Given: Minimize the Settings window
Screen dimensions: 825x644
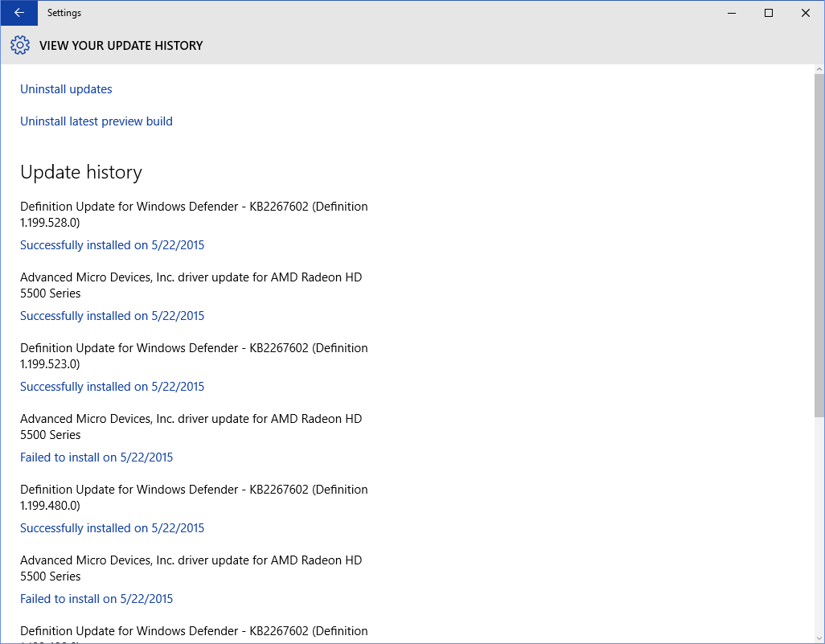Looking at the screenshot, I should [732, 13].
